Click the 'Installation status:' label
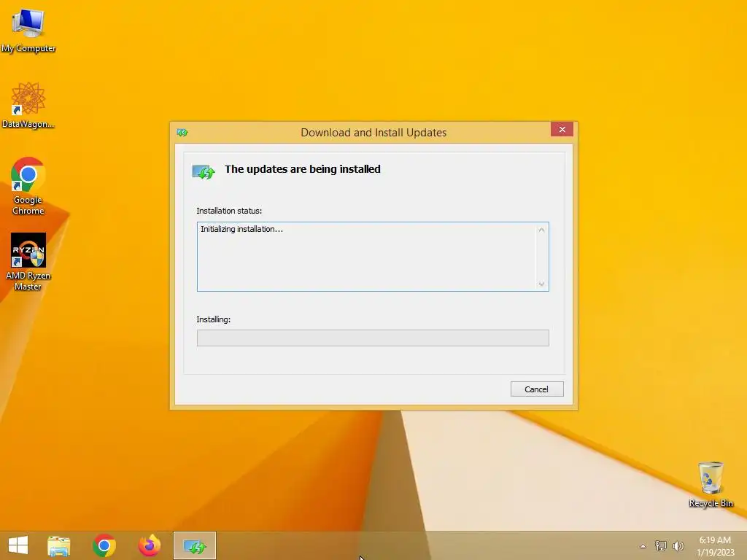Viewport: 747px width, 560px height. (229, 211)
